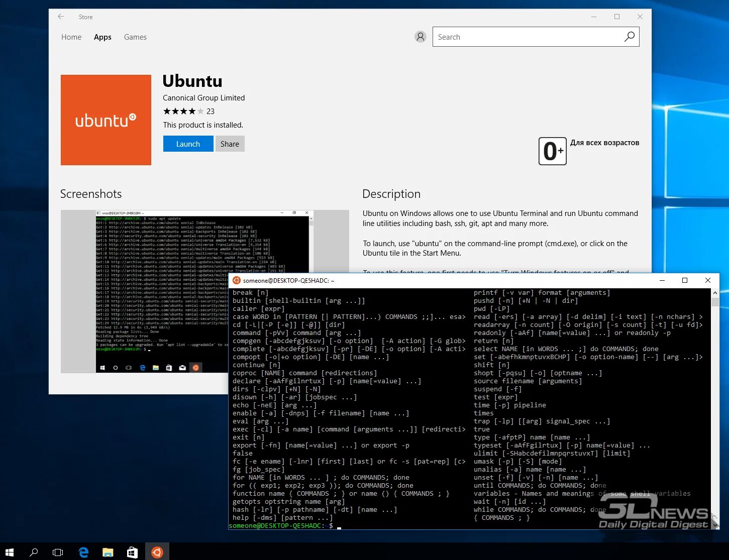Launch the Ubuntu app
The image size is (729, 560).
[x=188, y=144]
